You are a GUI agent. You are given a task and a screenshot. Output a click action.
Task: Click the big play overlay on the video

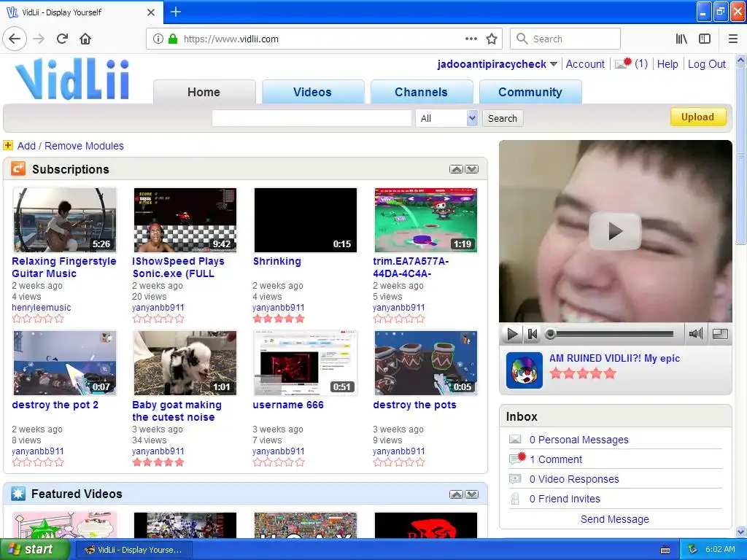tap(615, 231)
